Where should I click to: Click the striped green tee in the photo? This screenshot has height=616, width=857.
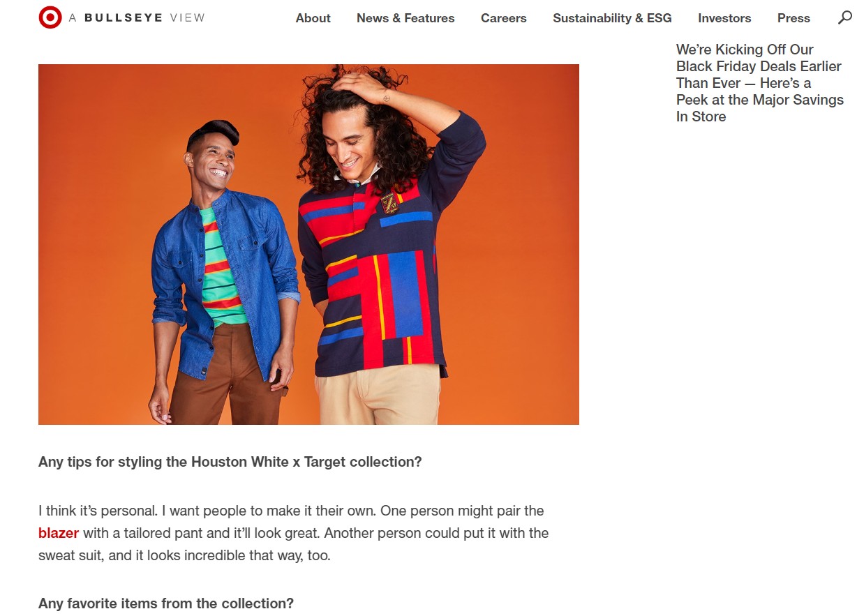(223, 269)
